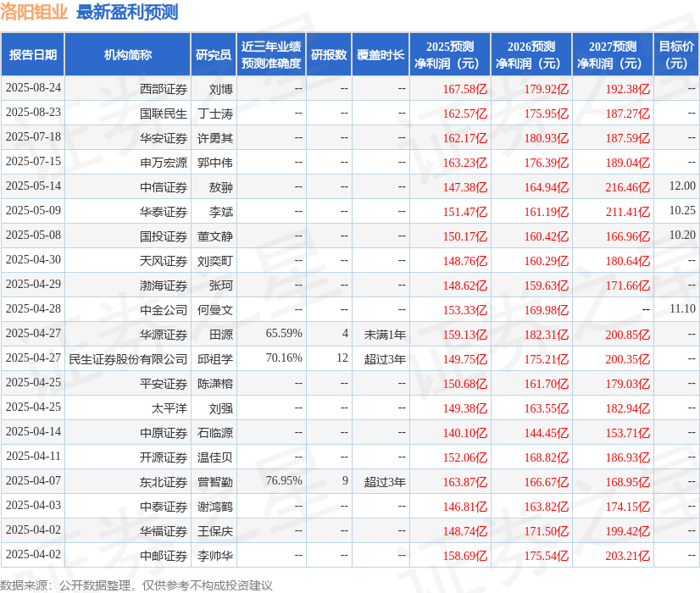700x593 pixels.
Task: Click the 机构简称 column header
Action: pyautogui.click(x=128, y=54)
